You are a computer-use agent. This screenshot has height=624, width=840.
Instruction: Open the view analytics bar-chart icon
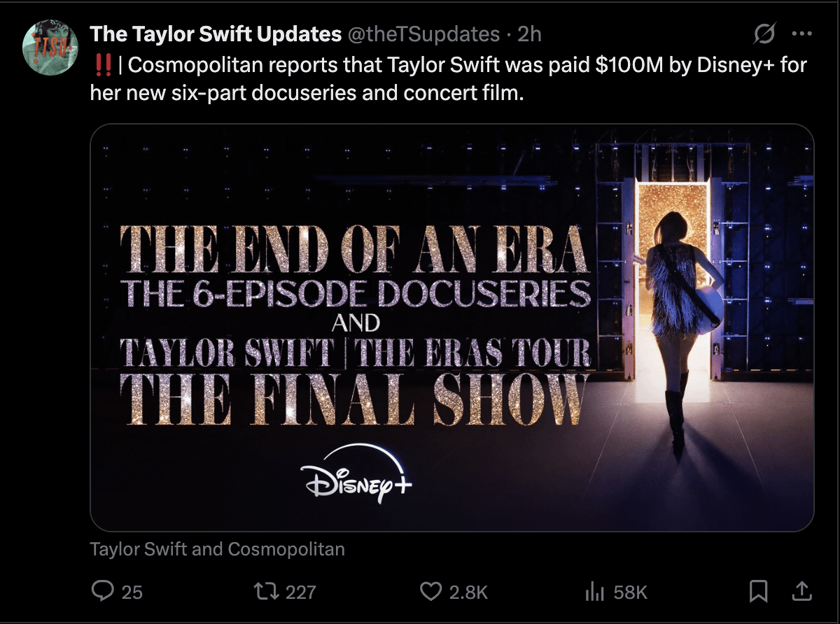tap(594, 592)
